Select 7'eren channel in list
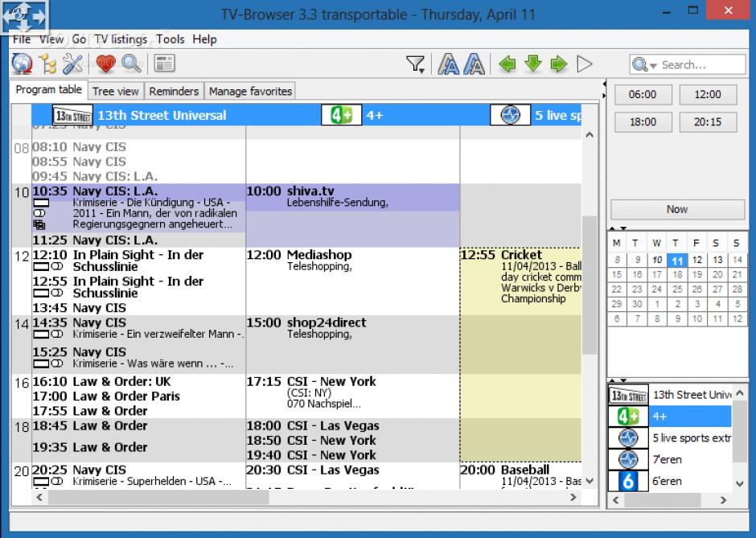This screenshot has height=538, width=756. pos(670,459)
